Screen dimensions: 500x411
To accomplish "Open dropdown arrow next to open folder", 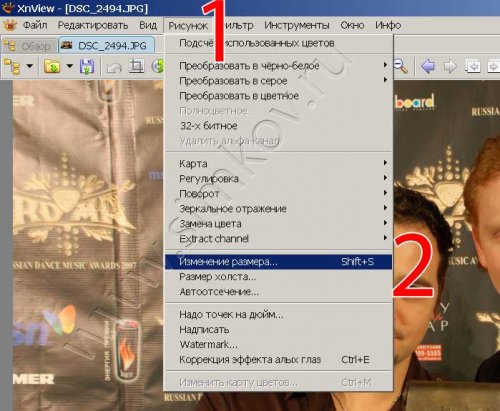I will coord(69,66).
